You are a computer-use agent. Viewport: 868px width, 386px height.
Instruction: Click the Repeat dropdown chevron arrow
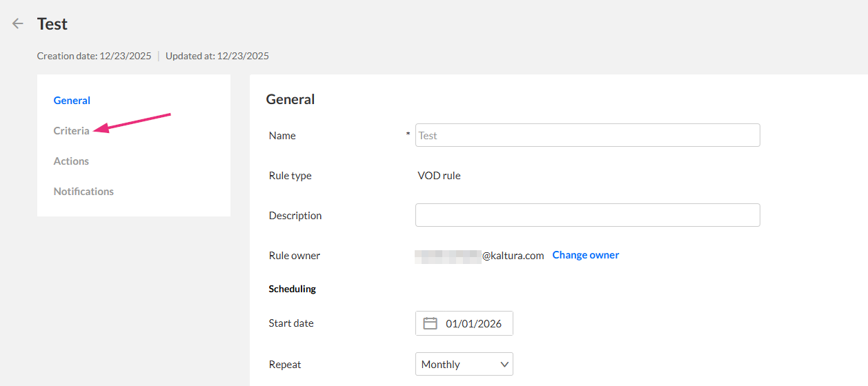(x=504, y=365)
